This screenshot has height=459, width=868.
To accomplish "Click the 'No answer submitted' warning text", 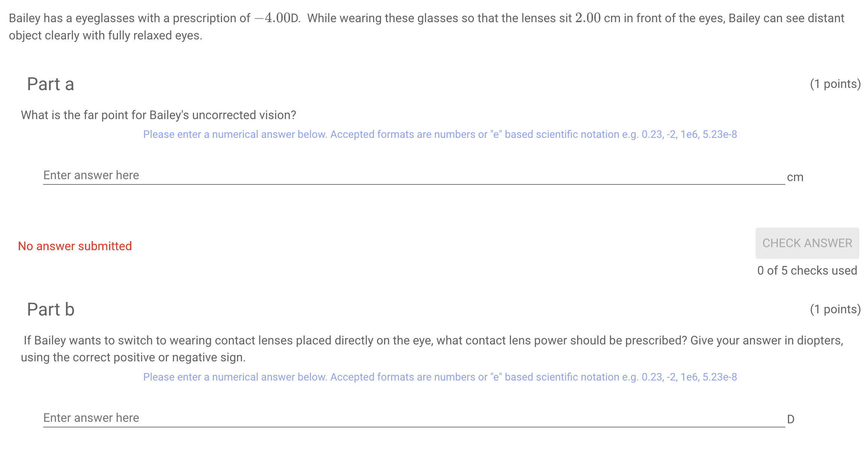I will tap(75, 246).
